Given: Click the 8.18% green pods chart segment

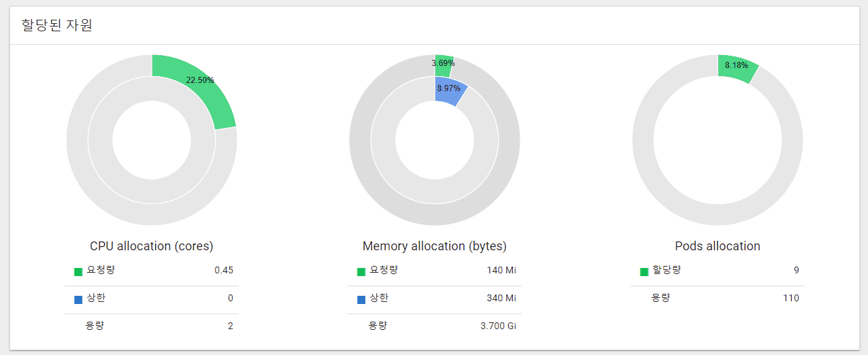Looking at the screenshot, I should pyautogui.click(x=736, y=68).
